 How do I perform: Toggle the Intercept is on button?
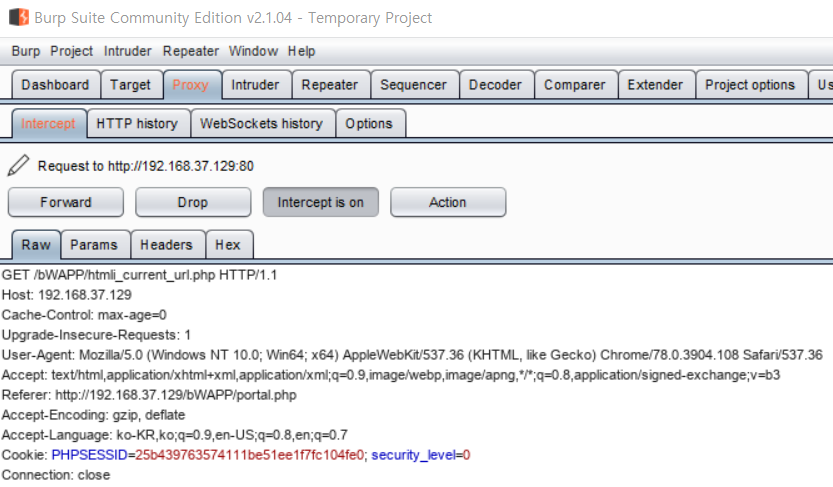(x=320, y=202)
